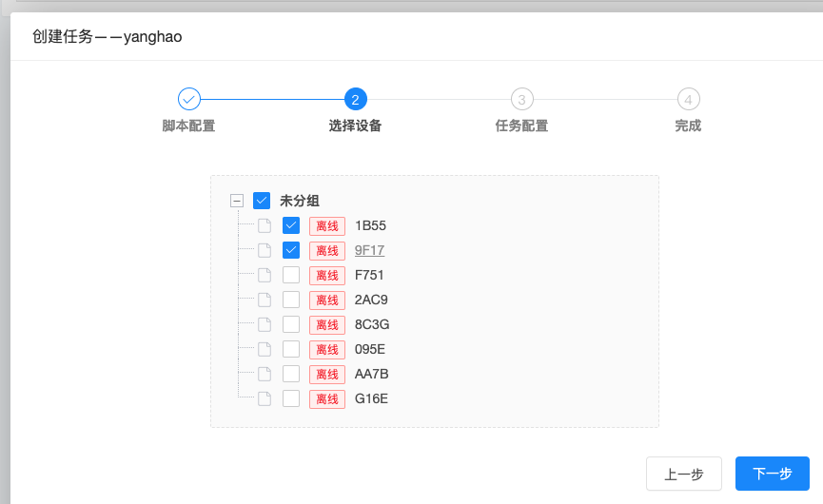Click the step 4 完成 circle
The height and width of the screenshot is (504, 823).
click(x=688, y=99)
